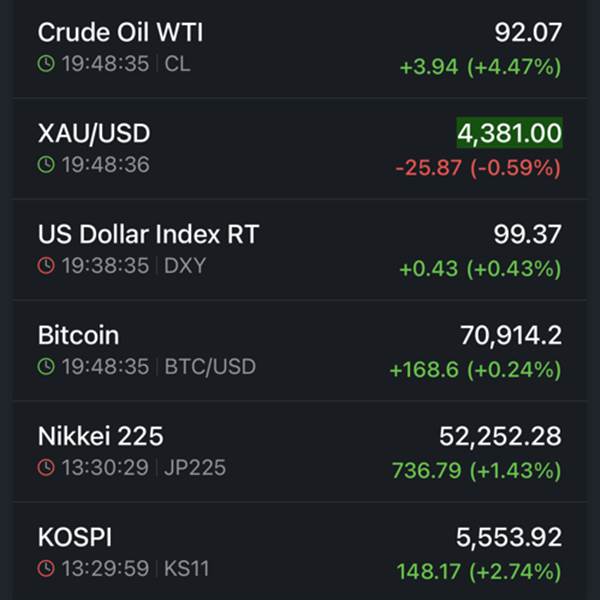Select Nikkei 225 from the watchlist
Screen dimensions: 600x600
pyautogui.click(x=100, y=436)
